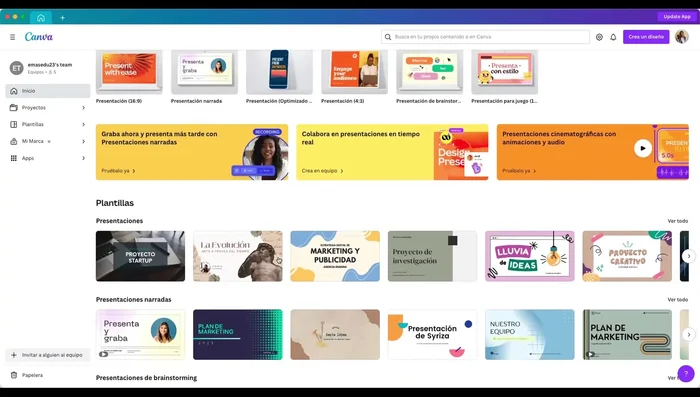Screen dimensions: 700x397
Task: Click the Inicio home icon in sidebar
Action: tap(14, 91)
